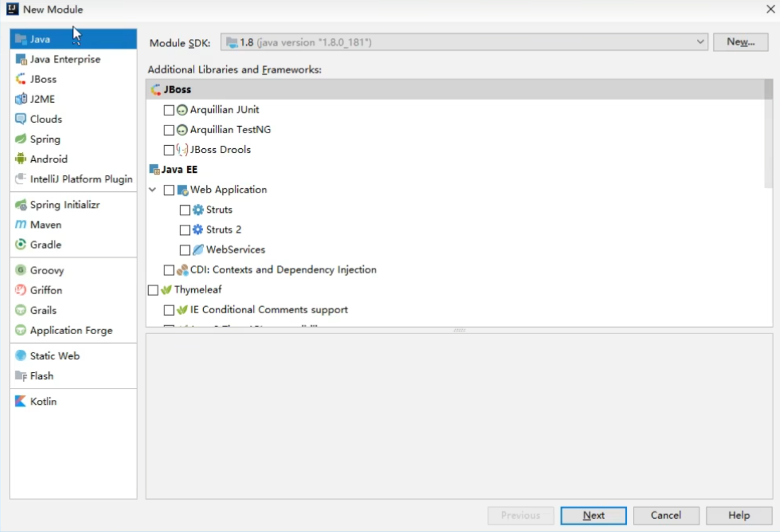Select Java Enterprise module type

click(x=74, y=59)
